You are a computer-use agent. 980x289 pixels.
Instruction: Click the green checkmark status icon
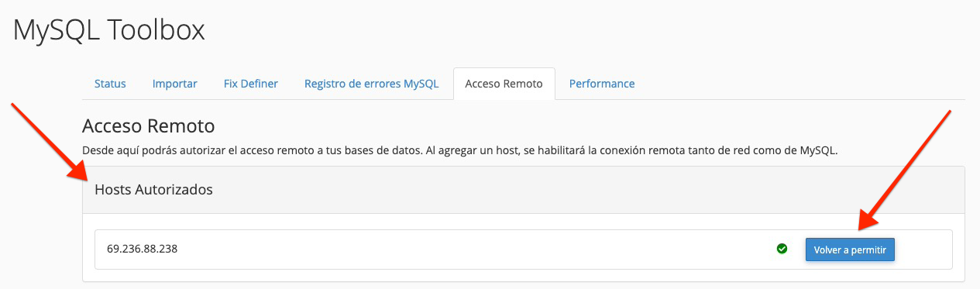(x=782, y=249)
